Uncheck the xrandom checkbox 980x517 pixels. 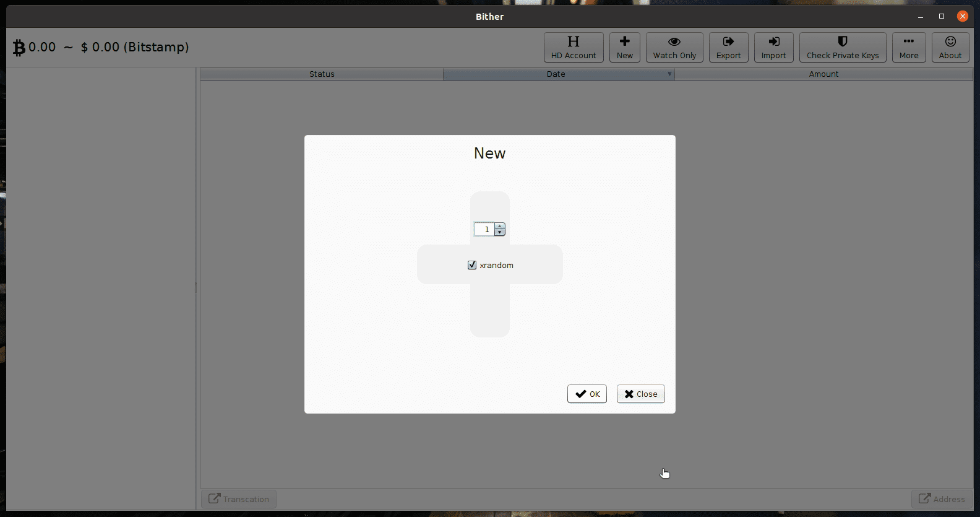coord(472,265)
